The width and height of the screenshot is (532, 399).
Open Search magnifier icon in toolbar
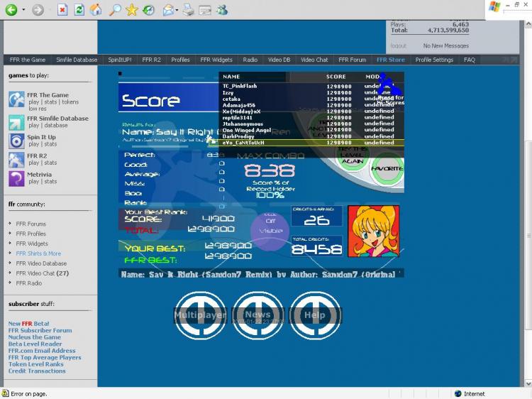pos(115,9)
